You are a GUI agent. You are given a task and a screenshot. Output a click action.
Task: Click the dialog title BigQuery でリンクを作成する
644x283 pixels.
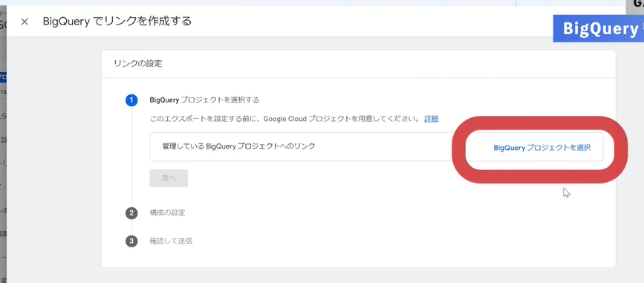(x=117, y=22)
